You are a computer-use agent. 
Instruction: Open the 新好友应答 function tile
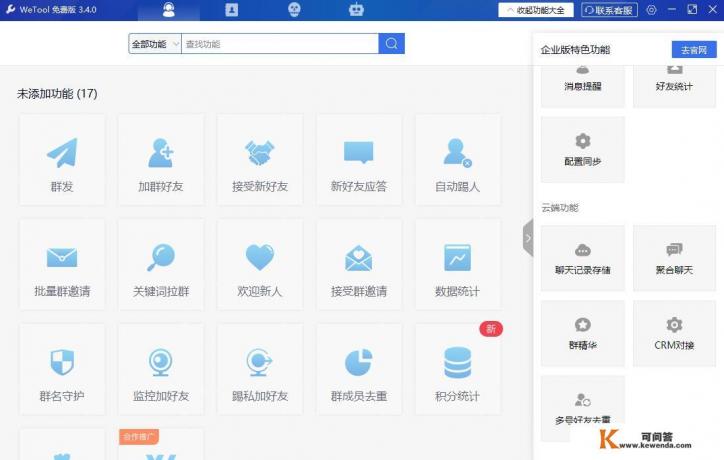point(359,160)
